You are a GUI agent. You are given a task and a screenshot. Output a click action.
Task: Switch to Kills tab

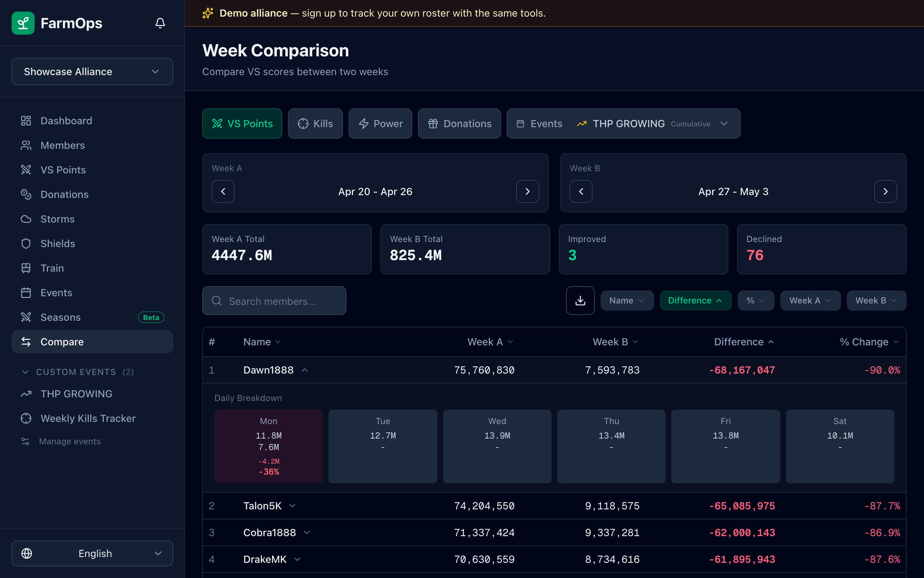(x=315, y=124)
